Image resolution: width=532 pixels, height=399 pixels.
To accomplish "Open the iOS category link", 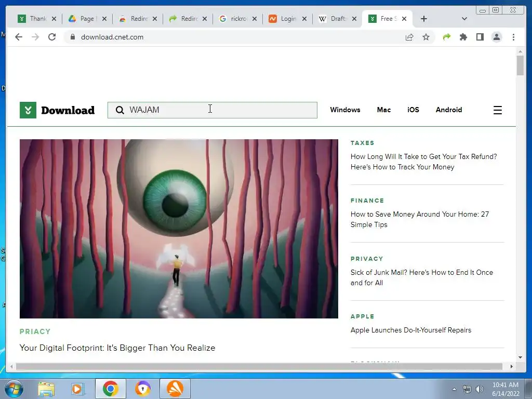I will pos(413,110).
